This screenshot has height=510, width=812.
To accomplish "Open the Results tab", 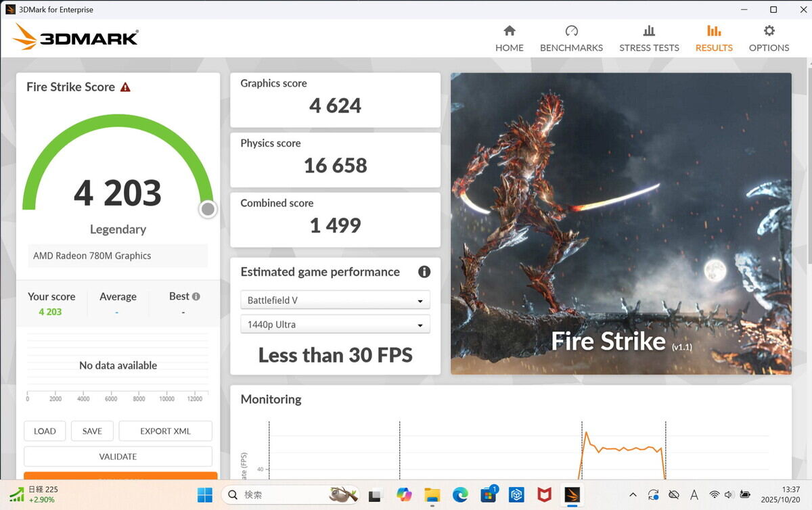I will 714,31.
